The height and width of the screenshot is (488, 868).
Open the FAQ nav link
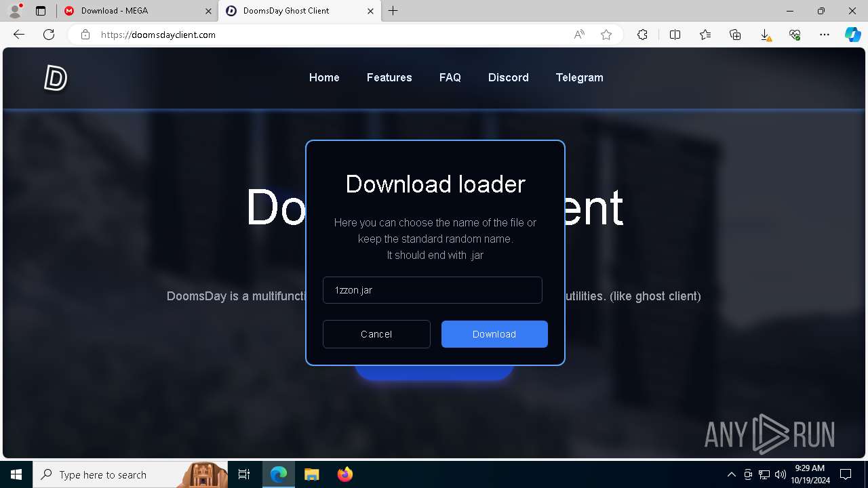click(x=450, y=78)
